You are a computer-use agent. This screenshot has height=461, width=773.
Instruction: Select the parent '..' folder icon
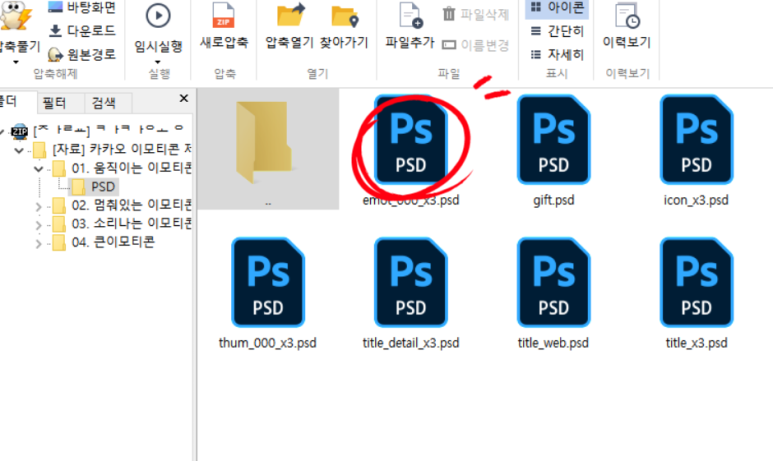(263, 142)
